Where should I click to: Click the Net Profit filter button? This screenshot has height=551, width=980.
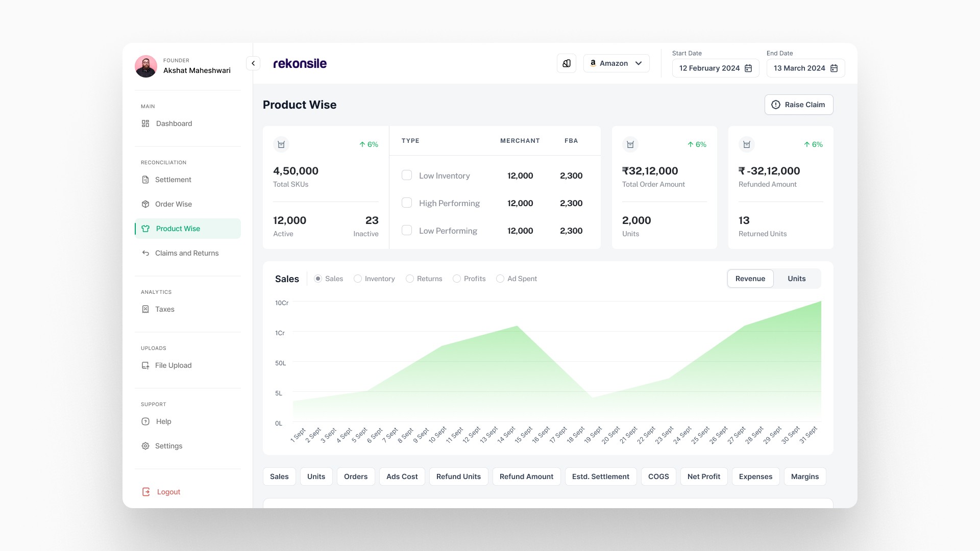pyautogui.click(x=703, y=477)
